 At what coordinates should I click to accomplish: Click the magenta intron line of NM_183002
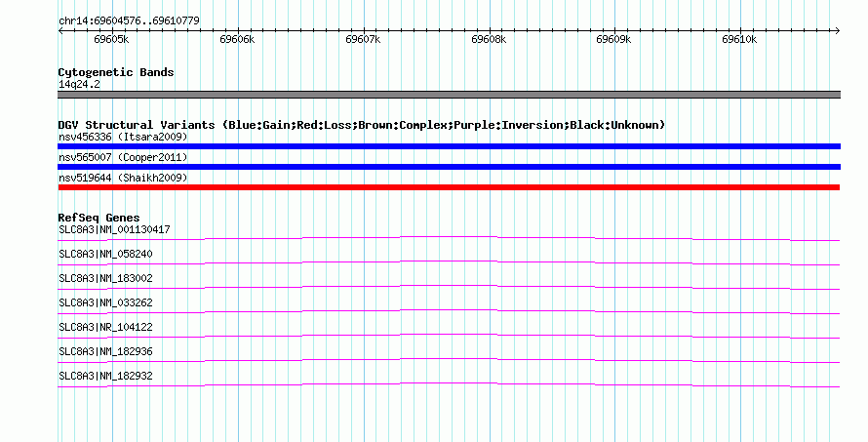click(449, 286)
